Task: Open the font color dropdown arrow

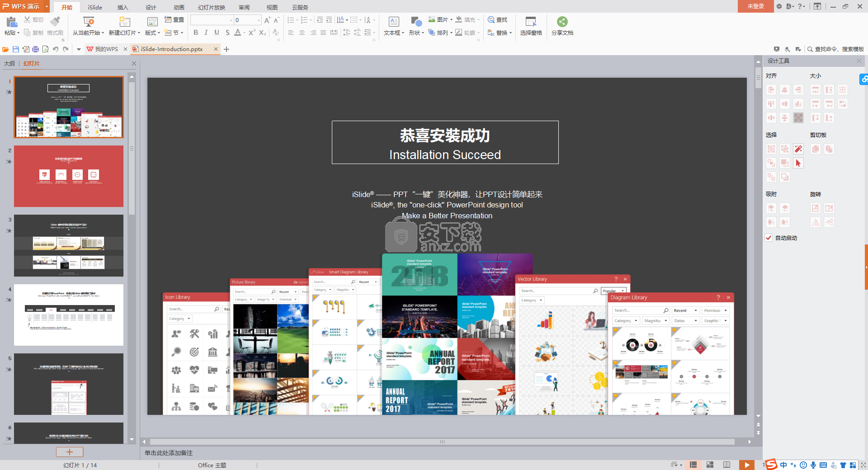Action: (x=244, y=33)
